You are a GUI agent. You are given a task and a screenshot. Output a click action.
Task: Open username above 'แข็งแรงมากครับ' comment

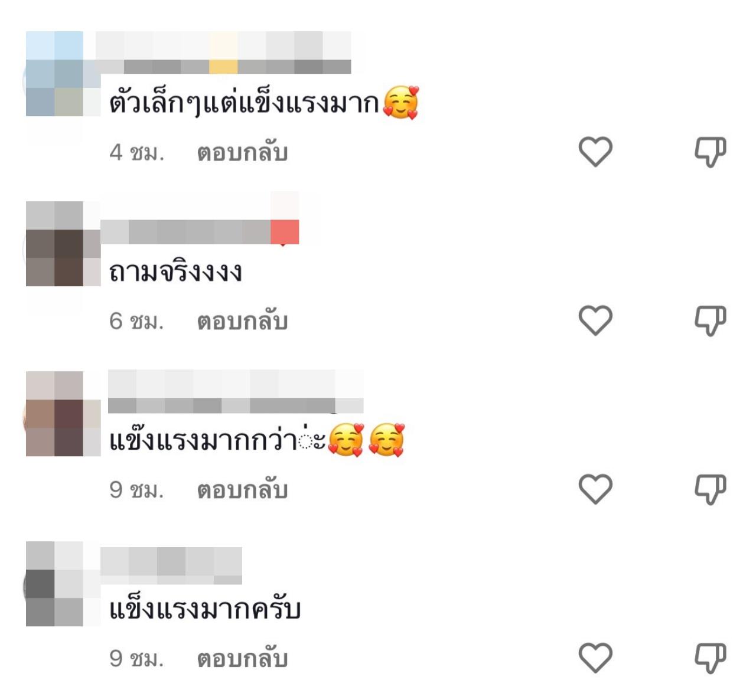171,565
